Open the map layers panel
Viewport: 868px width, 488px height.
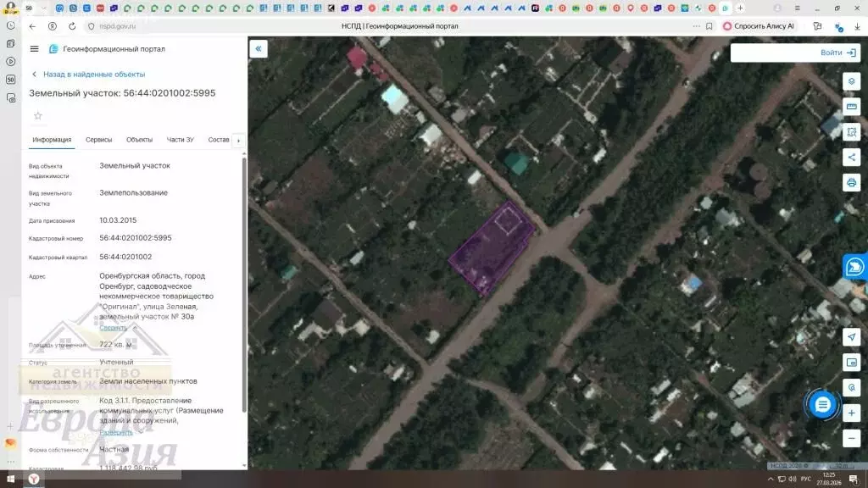point(852,81)
